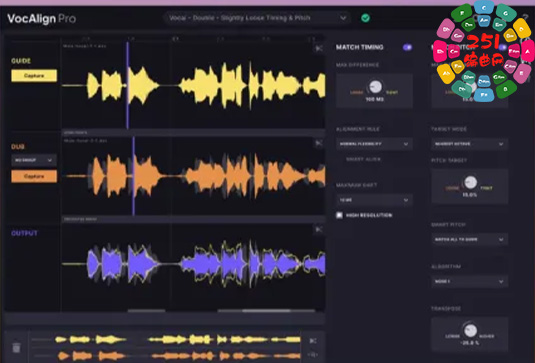Click the green checkmark status icon
Image resolution: width=535 pixels, height=363 pixels.
pyautogui.click(x=365, y=18)
